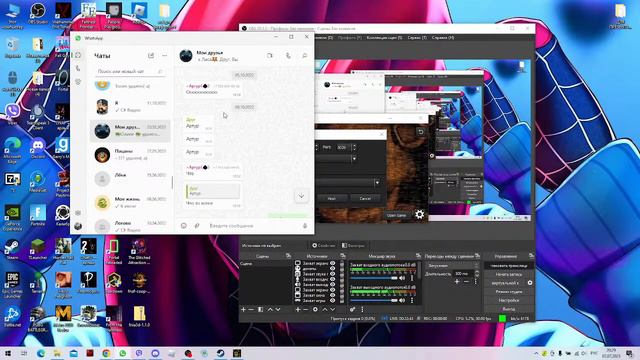Pop out Источники dock using its header icon

click(343, 256)
